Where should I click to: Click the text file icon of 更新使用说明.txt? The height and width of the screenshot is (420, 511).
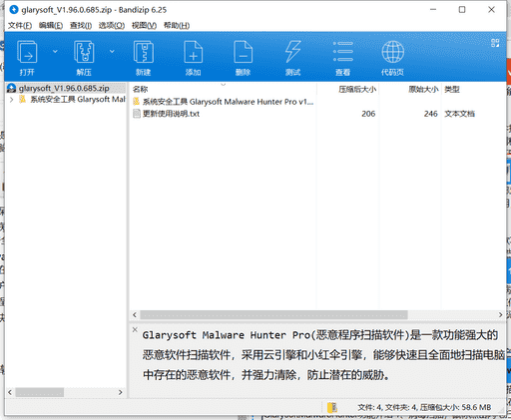click(x=137, y=114)
